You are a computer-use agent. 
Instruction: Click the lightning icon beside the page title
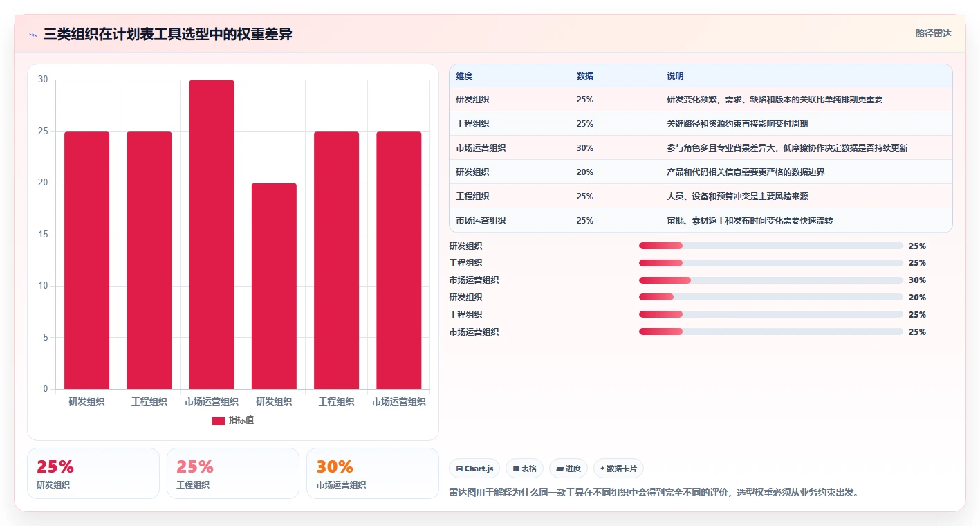[33, 35]
